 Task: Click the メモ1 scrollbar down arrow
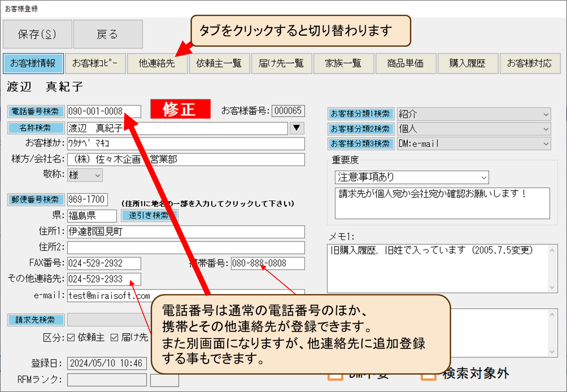coord(553,287)
